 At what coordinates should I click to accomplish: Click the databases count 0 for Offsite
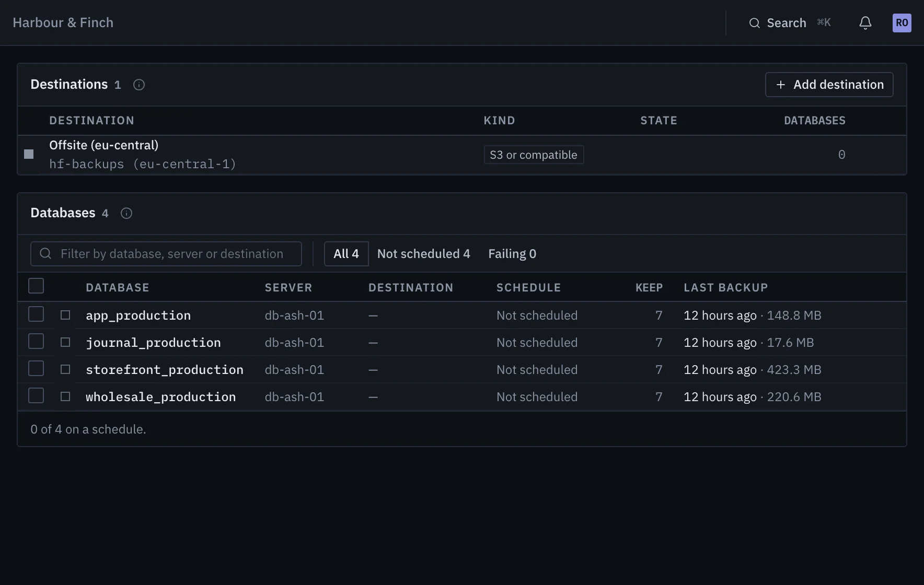pyautogui.click(x=841, y=155)
